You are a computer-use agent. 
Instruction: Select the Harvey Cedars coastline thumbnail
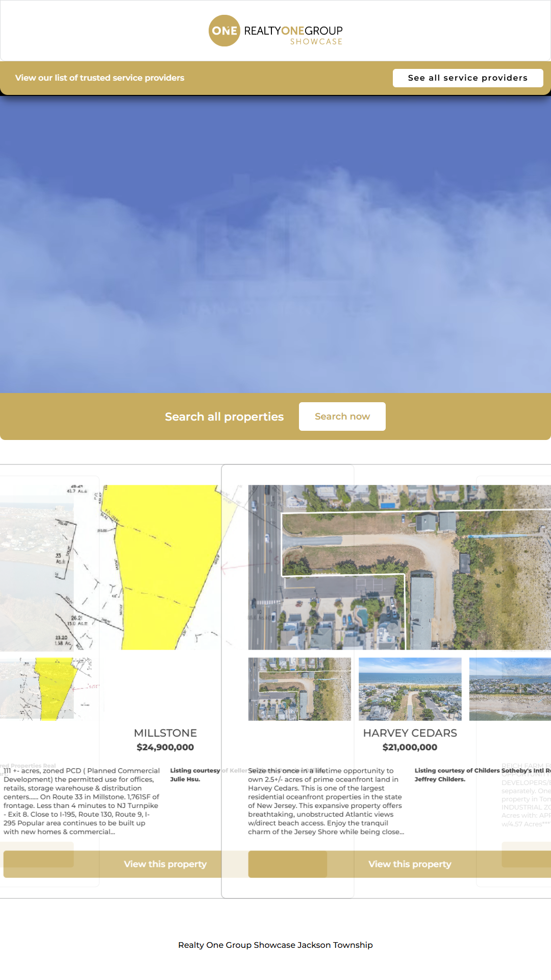tap(510, 689)
